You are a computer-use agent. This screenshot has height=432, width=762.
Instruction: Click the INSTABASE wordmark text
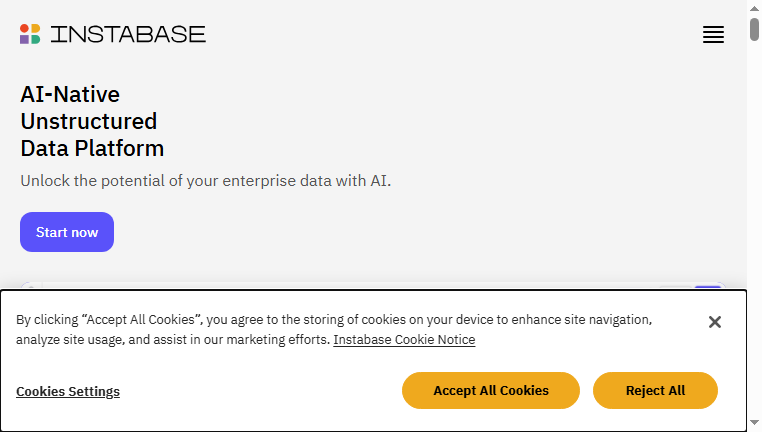[x=128, y=34]
